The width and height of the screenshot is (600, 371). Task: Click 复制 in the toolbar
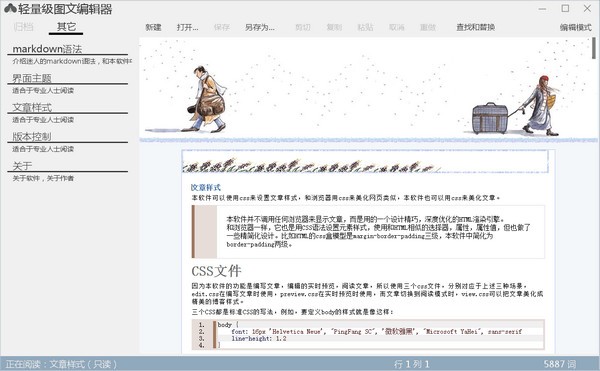tap(334, 27)
